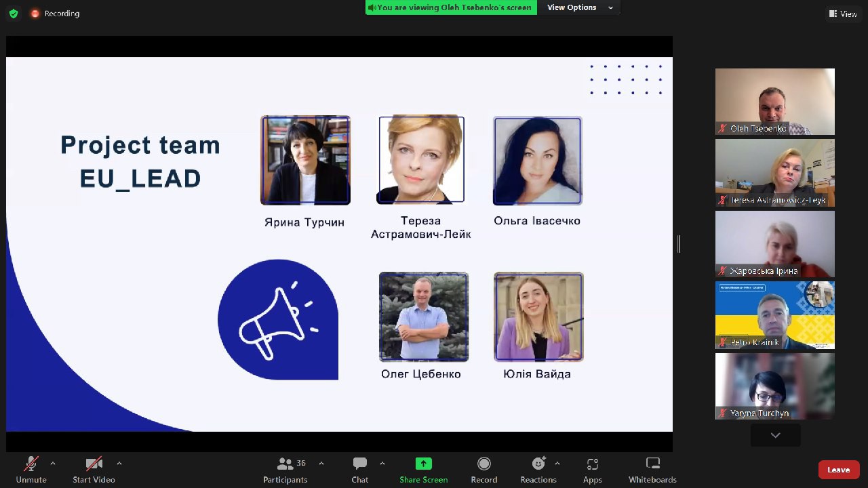Click the green encryption shield icon
868x488 pixels.
(13, 14)
